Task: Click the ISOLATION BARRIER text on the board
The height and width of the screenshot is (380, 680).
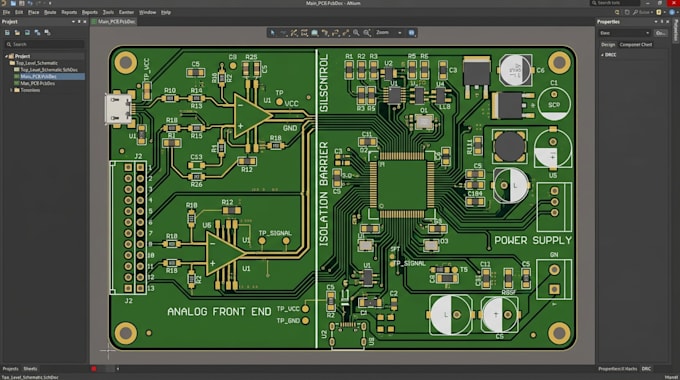Action: pos(324,194)
